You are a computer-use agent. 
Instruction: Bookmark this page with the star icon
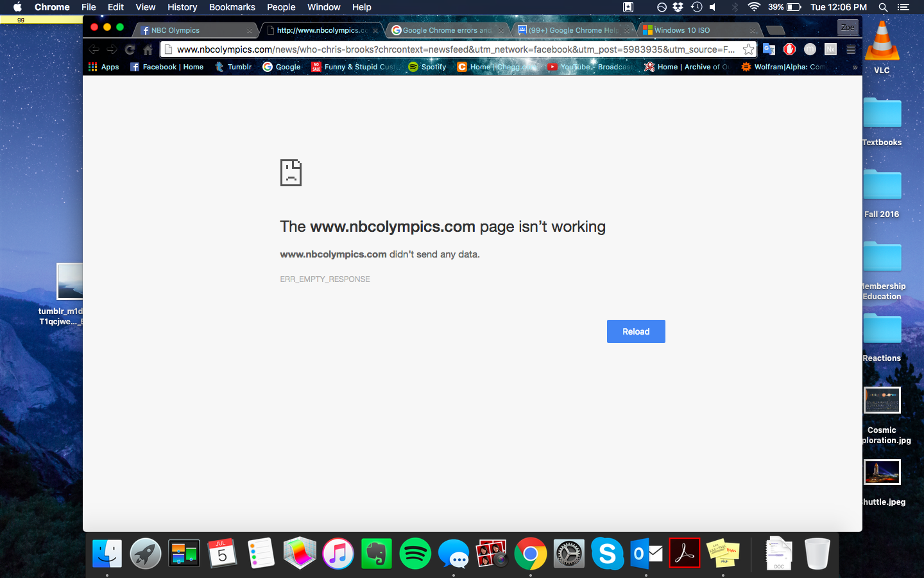(748, 49)
